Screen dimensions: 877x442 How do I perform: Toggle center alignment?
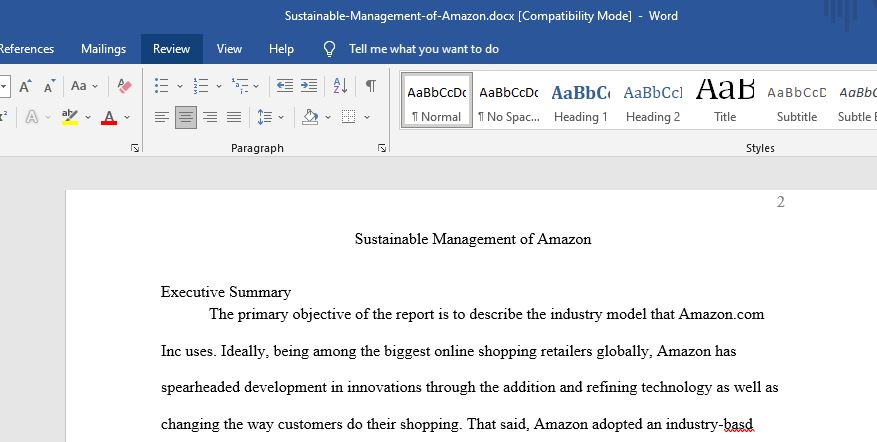(x=186, y=117)
